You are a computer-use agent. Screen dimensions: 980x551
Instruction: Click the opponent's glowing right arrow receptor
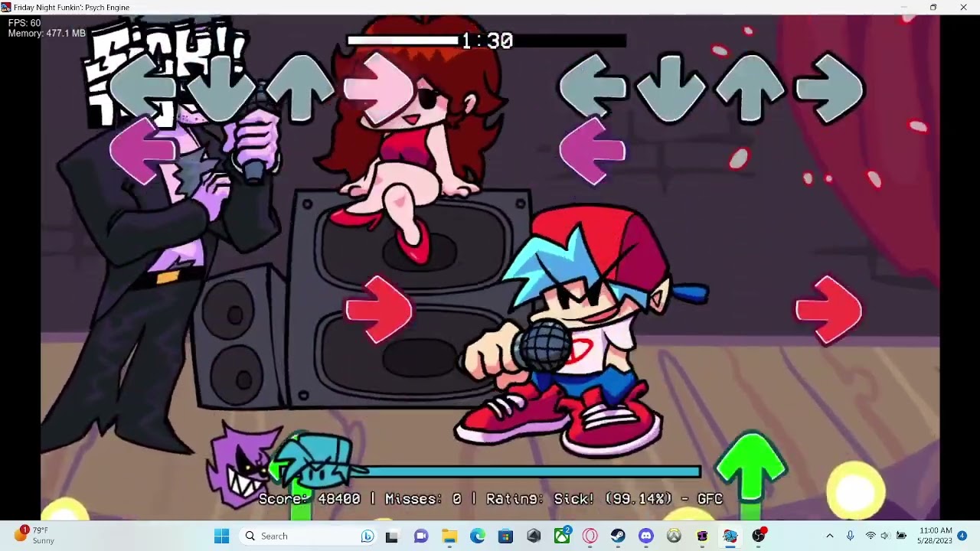coord(378,88)
